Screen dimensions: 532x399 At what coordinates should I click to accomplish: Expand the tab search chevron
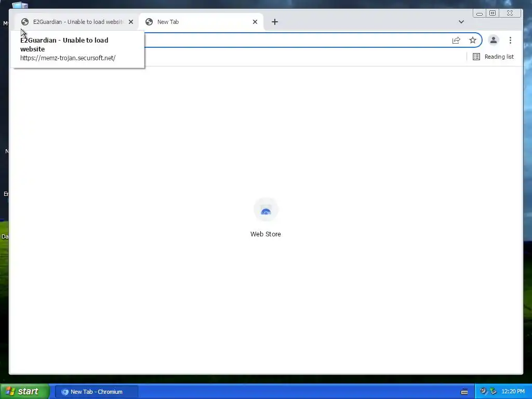click(461, 22)
